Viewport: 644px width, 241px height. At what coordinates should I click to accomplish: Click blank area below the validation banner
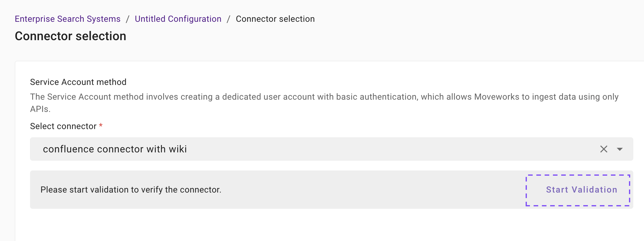[x=307, y=225]
